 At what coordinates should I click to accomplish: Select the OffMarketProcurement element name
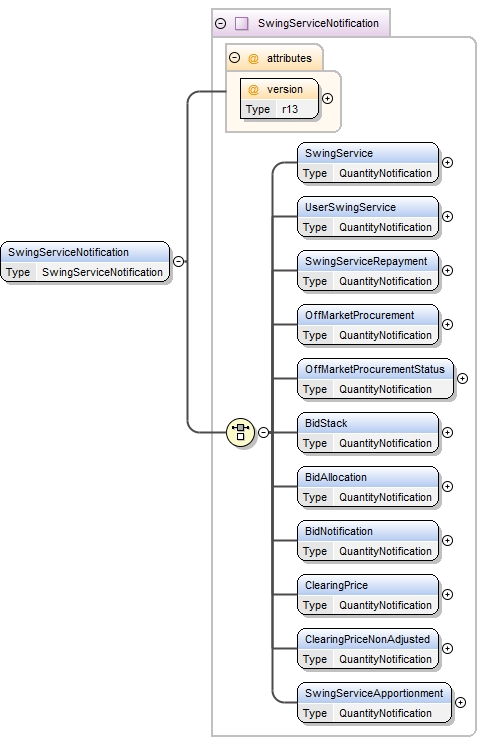tap(359, 315)
